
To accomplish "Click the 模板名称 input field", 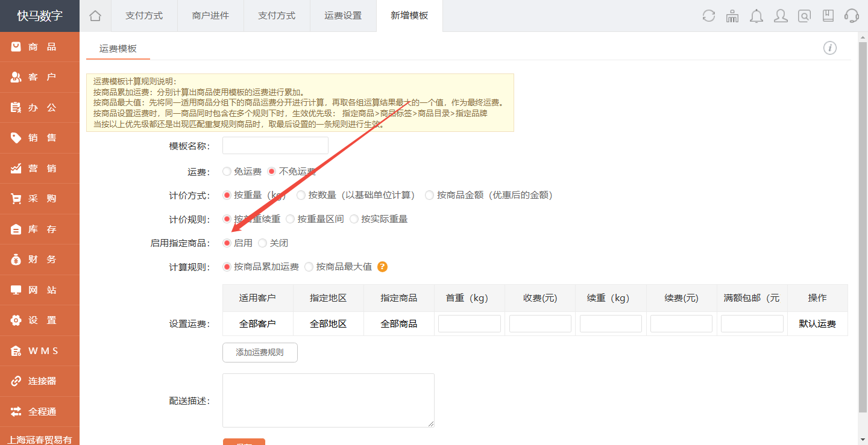I will 275,146.
